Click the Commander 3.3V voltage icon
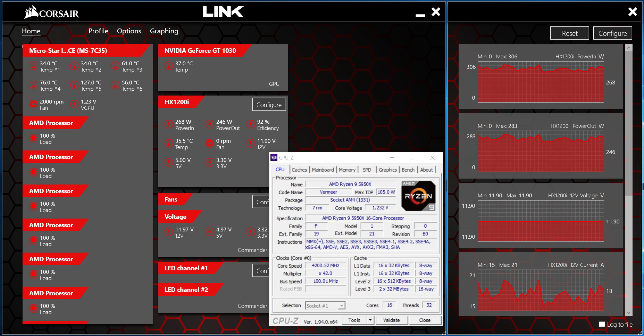The height and width of the screenshot is (336, 644). click(250, 232)
